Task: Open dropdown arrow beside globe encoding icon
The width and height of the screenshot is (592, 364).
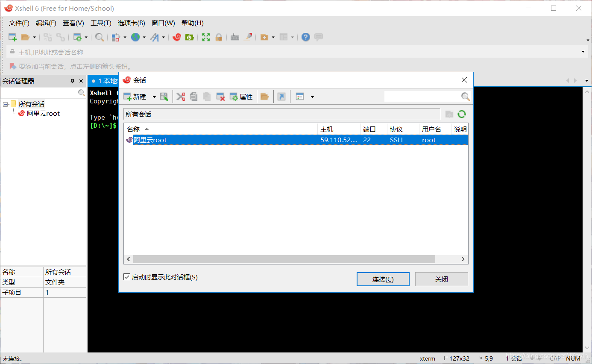Action: pyautogui.click(x=144, y=38)
